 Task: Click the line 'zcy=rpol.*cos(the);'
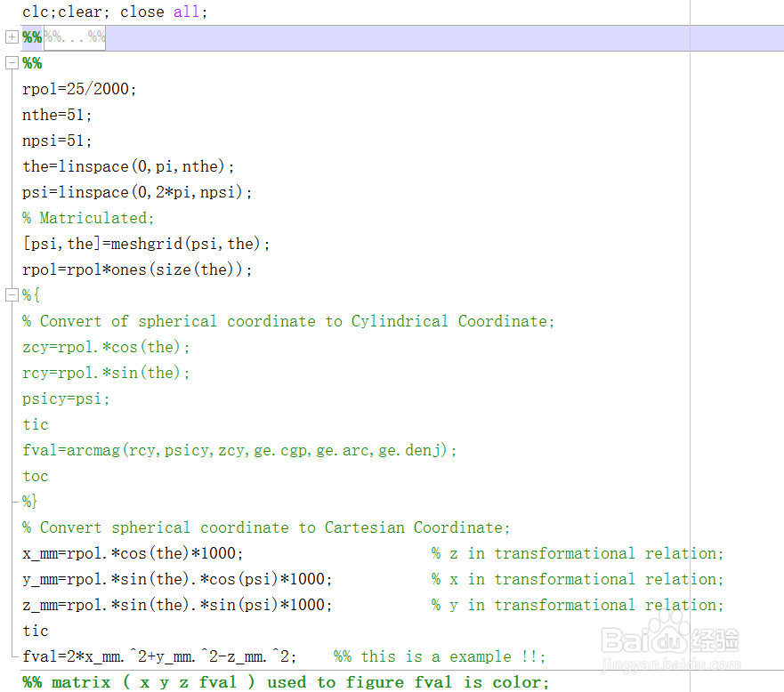coord(106,347)
